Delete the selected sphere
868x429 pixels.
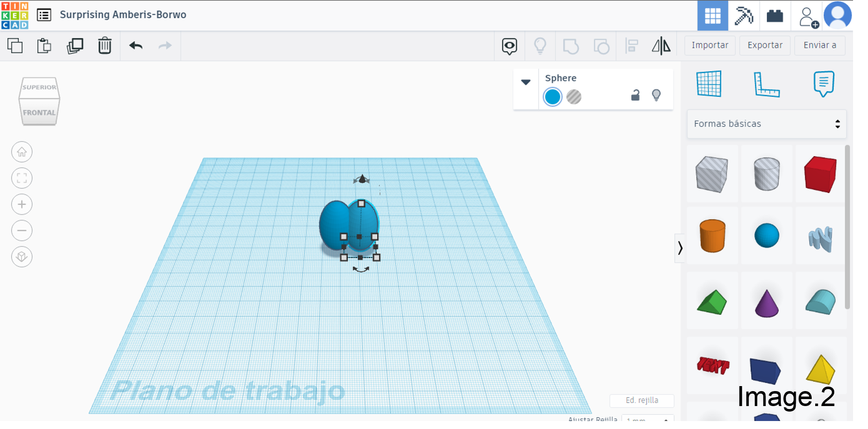tap(105, 45)
